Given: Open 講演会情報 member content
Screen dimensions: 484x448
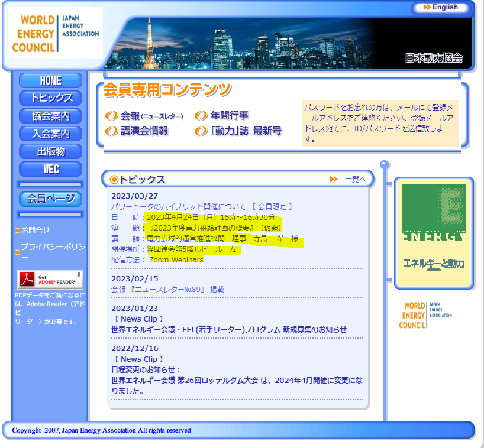Looking at the screenshot, I should coord(144,131).
